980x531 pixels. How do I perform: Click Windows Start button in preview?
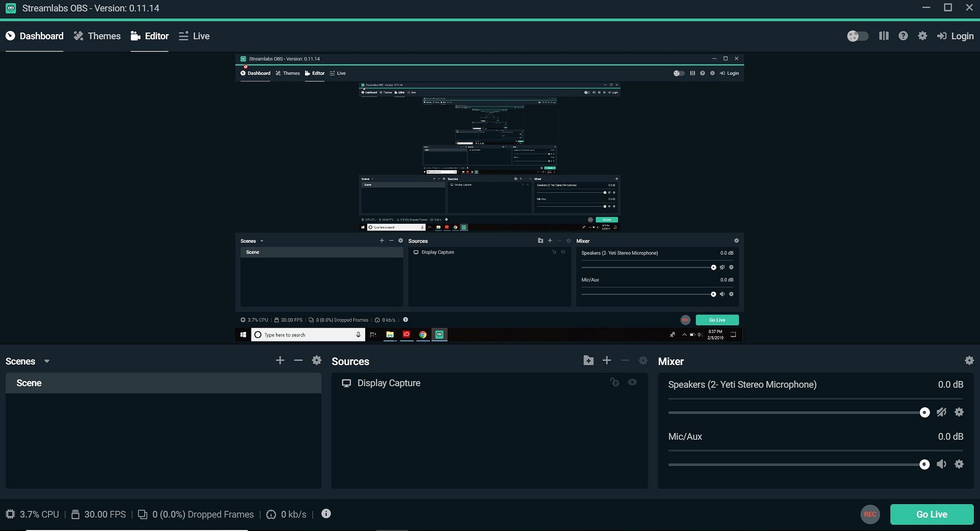click(243, 335)
